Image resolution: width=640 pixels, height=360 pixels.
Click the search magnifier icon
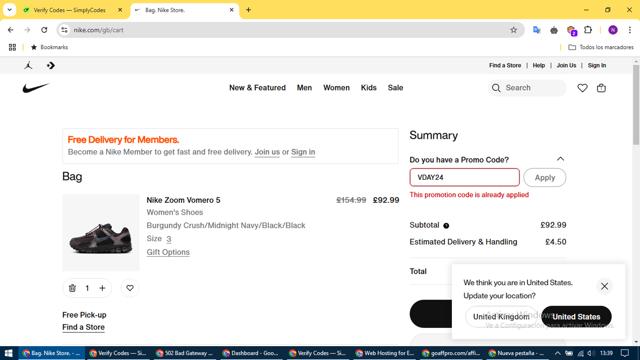pos(496,88)
